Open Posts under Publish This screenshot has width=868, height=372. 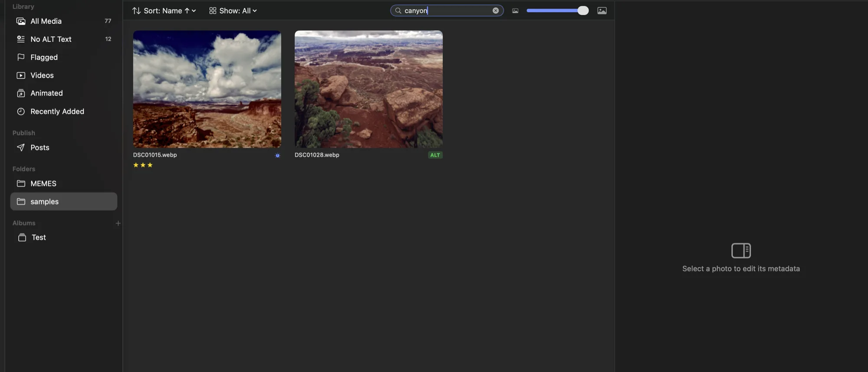[x=64, y=148]
